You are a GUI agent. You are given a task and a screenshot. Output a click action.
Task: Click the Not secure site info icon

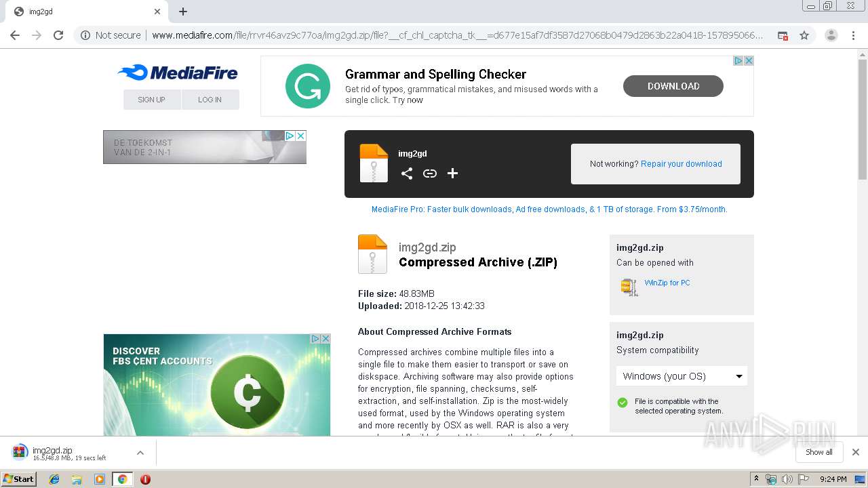pyautogui.click(x=85, y=35)
